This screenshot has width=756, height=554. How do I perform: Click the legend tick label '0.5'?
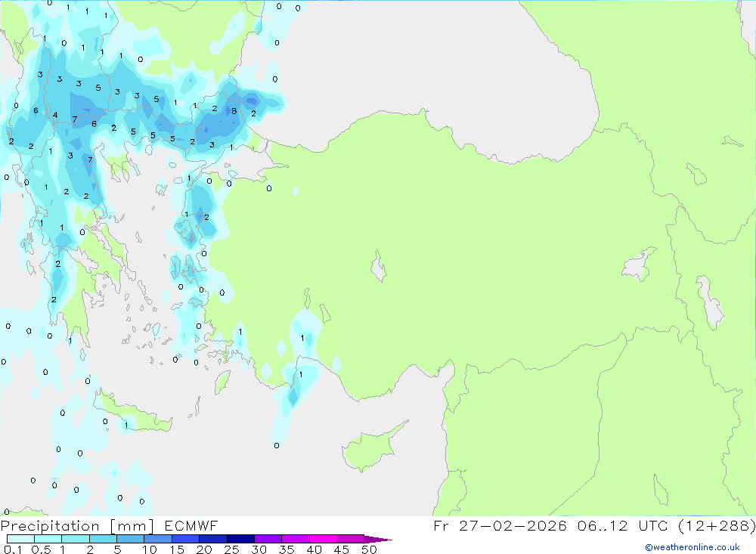point(42,549)
